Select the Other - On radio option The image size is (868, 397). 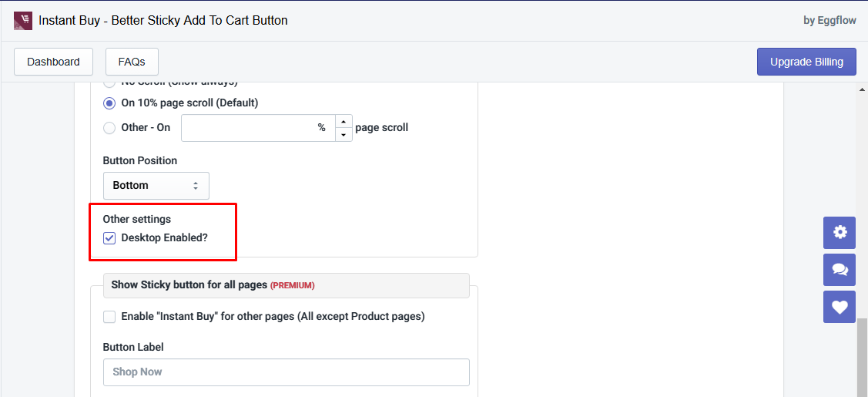[109, 128]
